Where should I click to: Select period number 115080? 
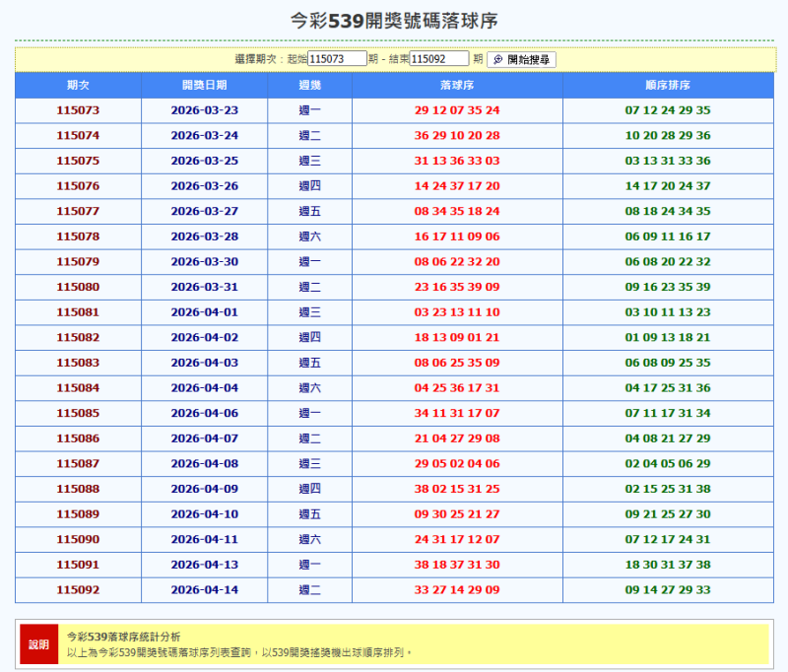[78, 287]
